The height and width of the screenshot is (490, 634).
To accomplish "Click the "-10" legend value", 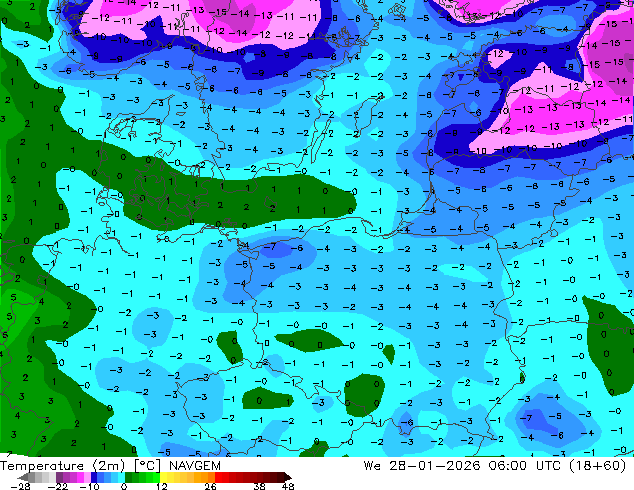I will [x=89, y=486].
